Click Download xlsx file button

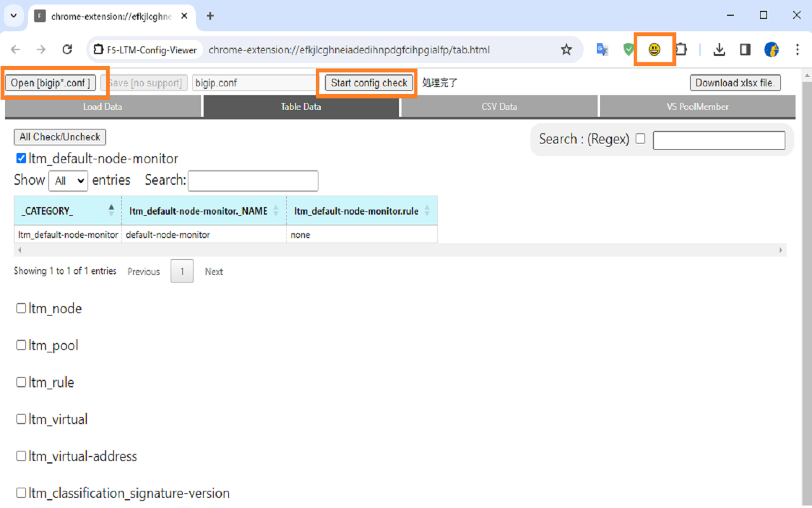(x=735, y=82)
